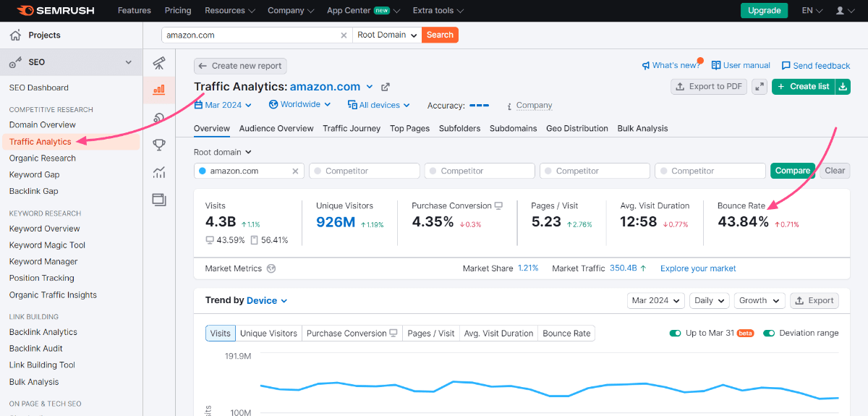
Task: Open the Mar 2024 date filter below title
Action: click(223, 105)
